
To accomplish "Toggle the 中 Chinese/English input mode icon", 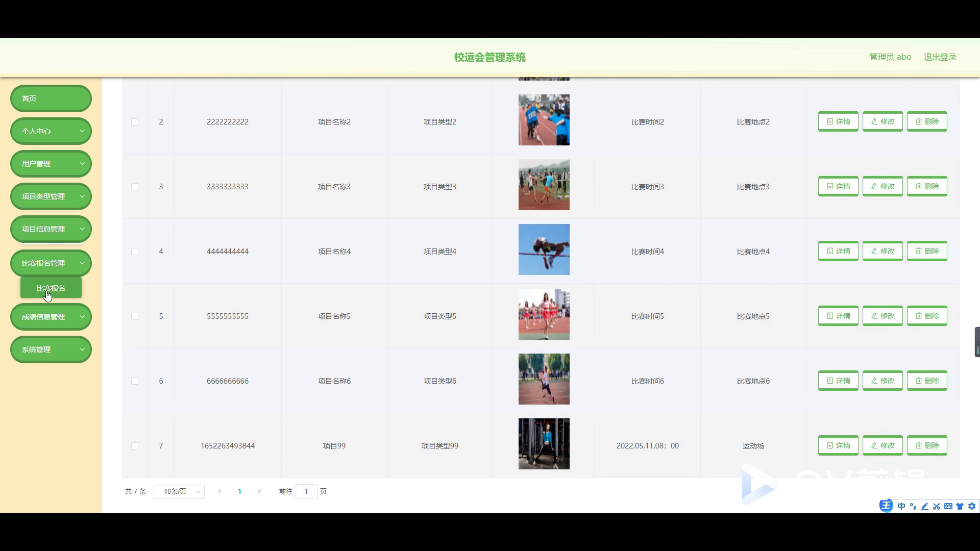I will 901,506.
